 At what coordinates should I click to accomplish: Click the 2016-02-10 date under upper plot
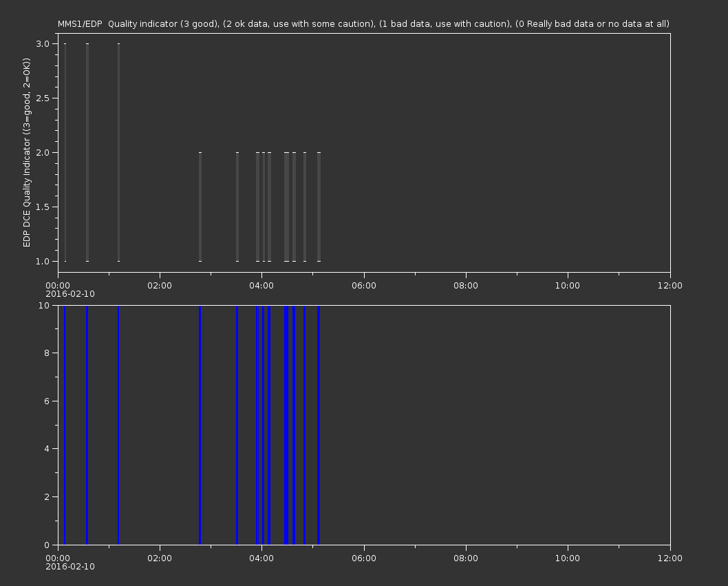coord(70,294)
